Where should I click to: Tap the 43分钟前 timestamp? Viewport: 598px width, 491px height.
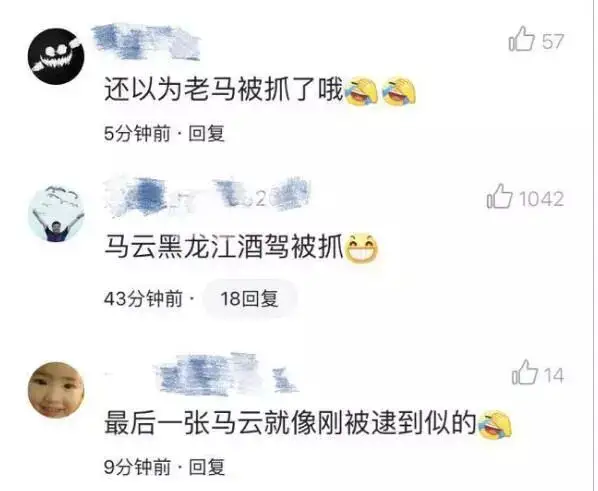(143, 298)
